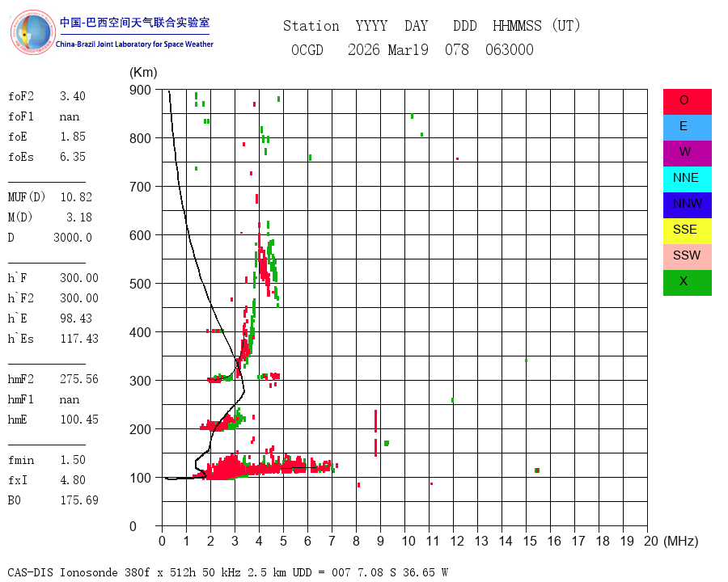This screenshot has width=728, height=582.
Task: Click the foF2 value 3.40
Action: point(73,96)
